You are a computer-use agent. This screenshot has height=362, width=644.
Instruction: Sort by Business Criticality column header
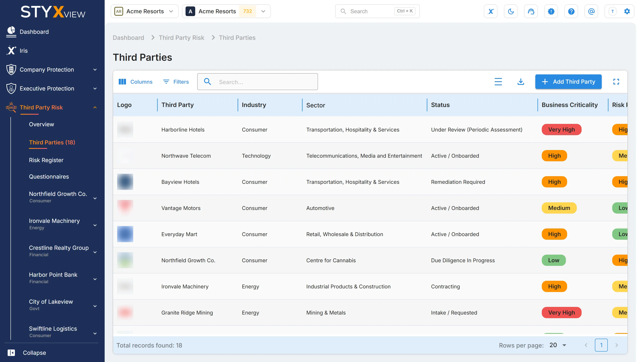(570, 105)
